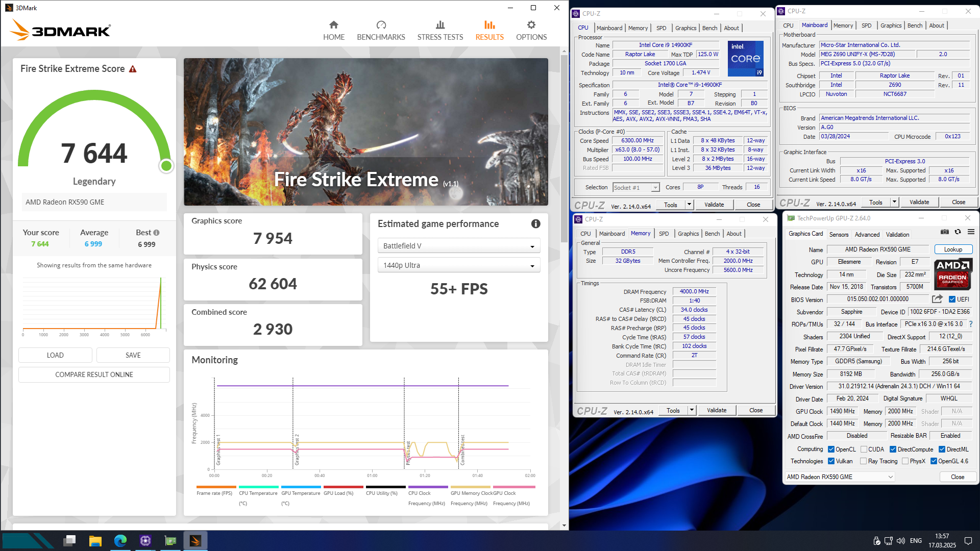Click Close button at bottom of GPU-Z

[958, 477]
